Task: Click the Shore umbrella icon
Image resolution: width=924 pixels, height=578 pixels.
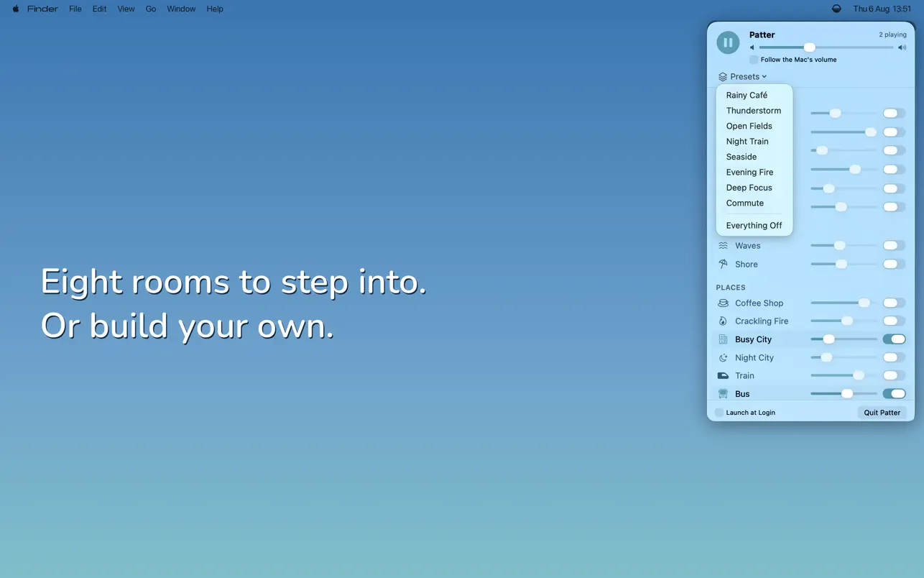Action: (723, 265)
